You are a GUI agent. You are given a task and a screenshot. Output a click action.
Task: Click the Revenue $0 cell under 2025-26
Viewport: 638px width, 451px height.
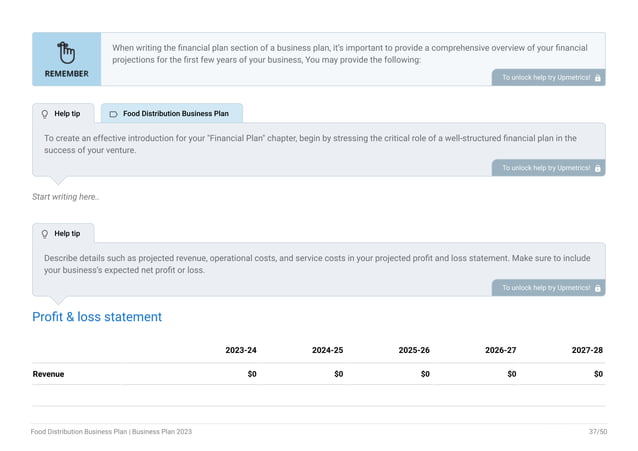coord(424,374)
